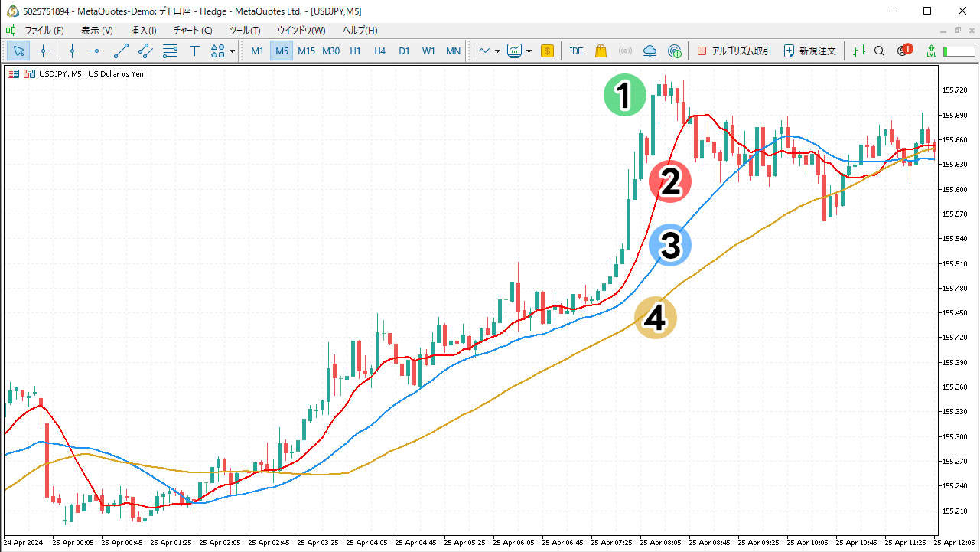This screenshot has width=980, height=552.
Task: Open the search magnifier
Action: pos(880,51)
